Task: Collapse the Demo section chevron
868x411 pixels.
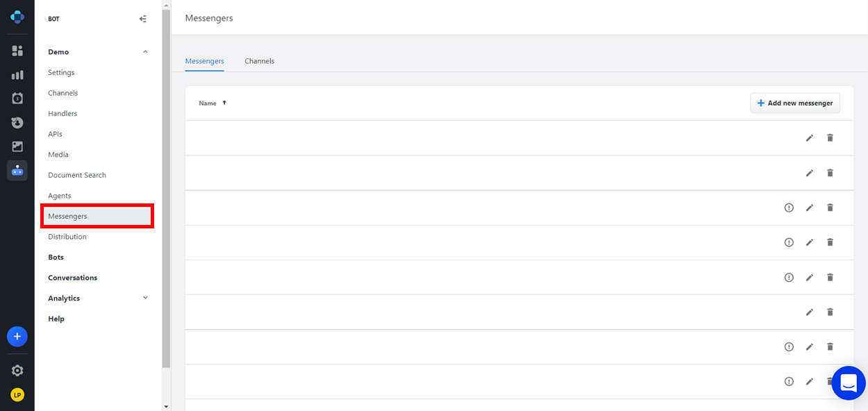Action: (145, 52)
